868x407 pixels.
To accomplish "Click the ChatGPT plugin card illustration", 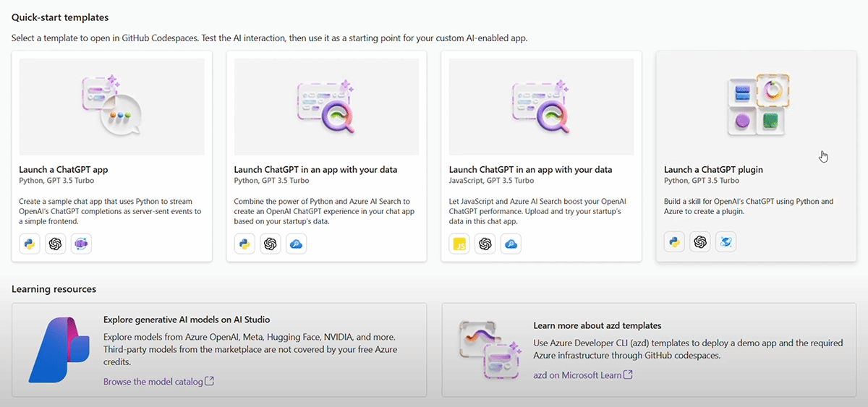I will [x=757, y=105].
